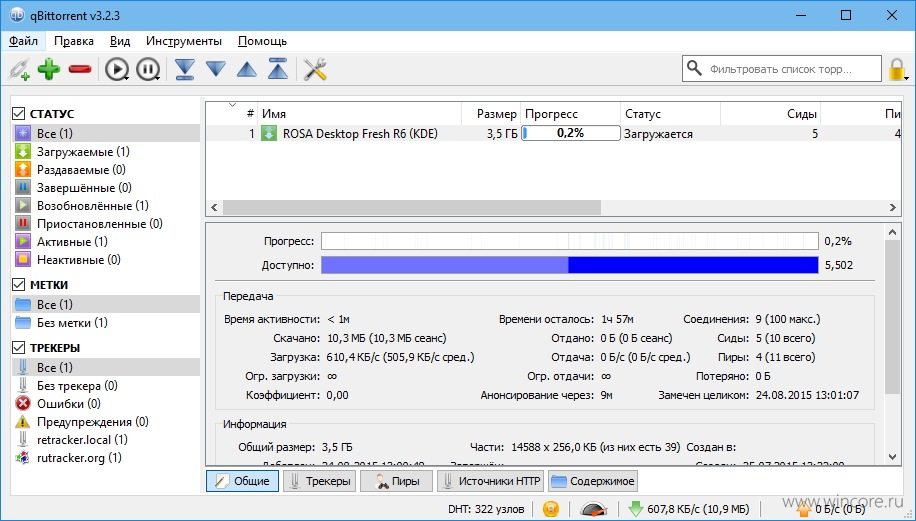Click the green download speed arrow

click(x=636, y=509)
